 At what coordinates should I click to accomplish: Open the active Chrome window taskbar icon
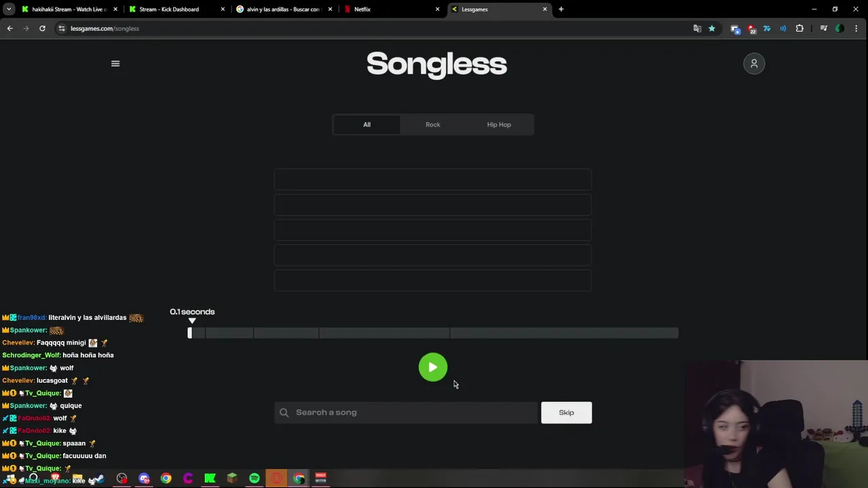[298, 479]
